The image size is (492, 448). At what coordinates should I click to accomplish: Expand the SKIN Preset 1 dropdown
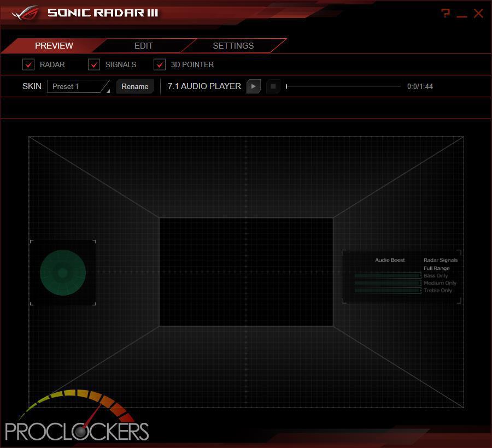tap(78, 86)
